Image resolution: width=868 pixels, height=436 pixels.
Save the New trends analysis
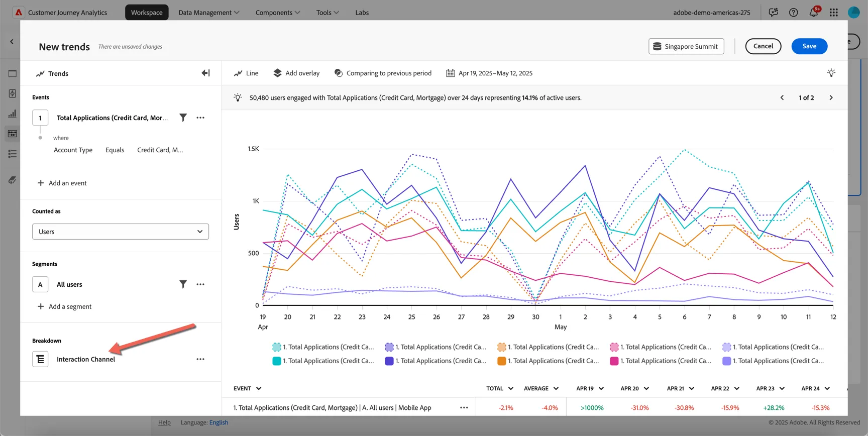coord(809,46)
